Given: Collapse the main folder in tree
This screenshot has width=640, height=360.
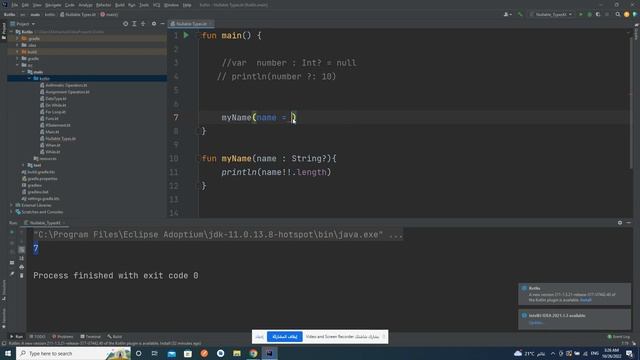Looking at the screenshot, I should click(23, 72).
